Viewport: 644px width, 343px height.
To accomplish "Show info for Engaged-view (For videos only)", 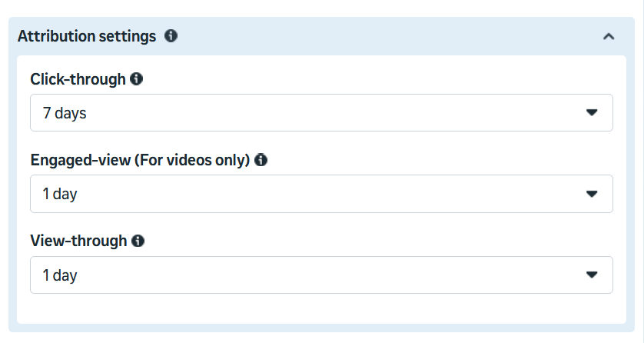I will tap(261, 160).
